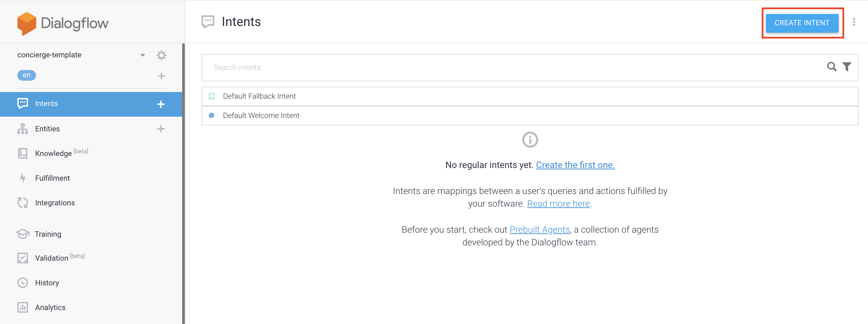
Task: Open Default Welcome Intent
Action: tap(530, 116)
